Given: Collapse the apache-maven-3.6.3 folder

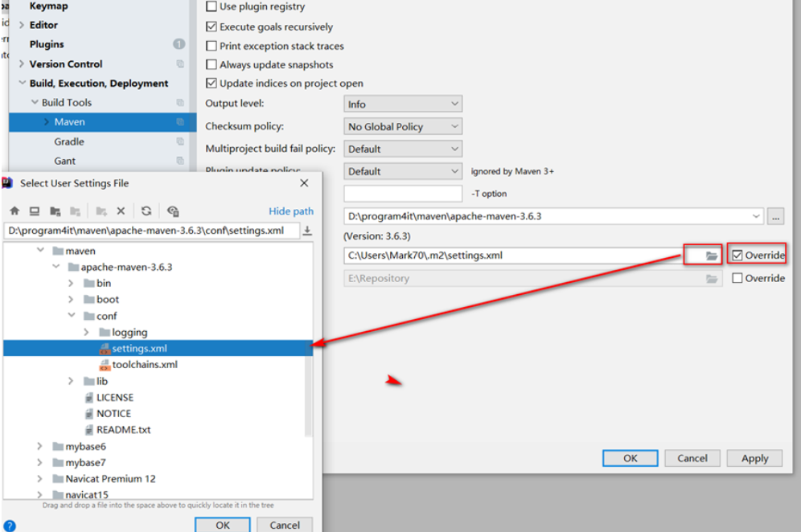Looking at the screenshot, I should (56, 267).
